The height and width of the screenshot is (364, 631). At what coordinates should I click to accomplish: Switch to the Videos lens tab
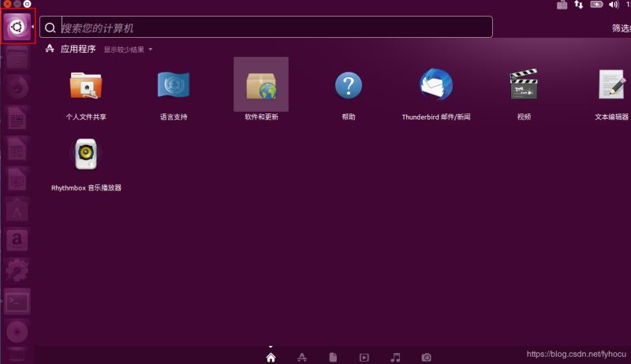[x=364, y=358]
